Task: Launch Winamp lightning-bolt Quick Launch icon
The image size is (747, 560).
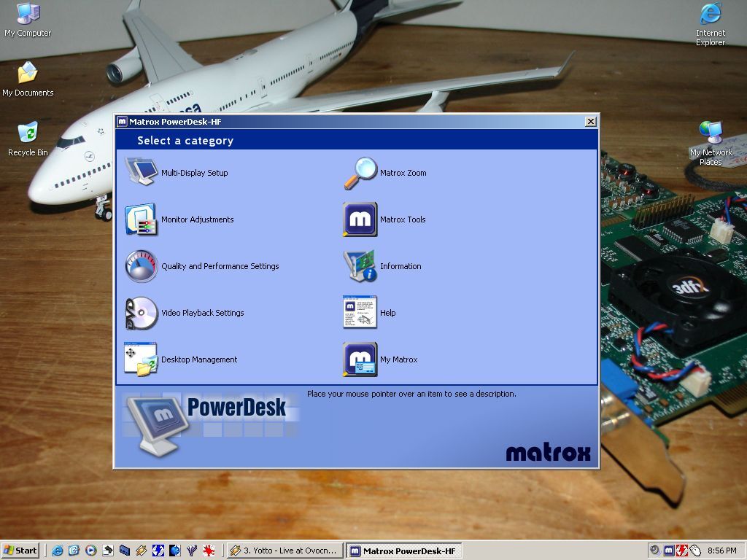Action: [141, 551]
